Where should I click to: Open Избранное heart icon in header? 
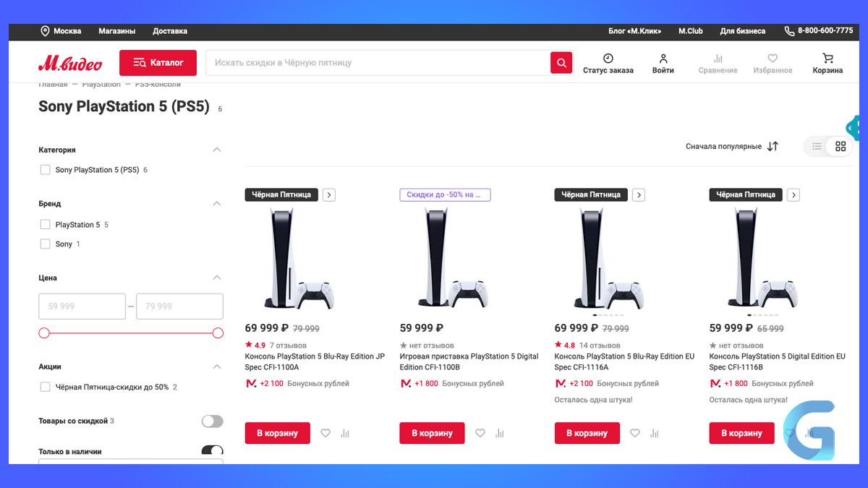pyautogui.click(x=773, y=59)
